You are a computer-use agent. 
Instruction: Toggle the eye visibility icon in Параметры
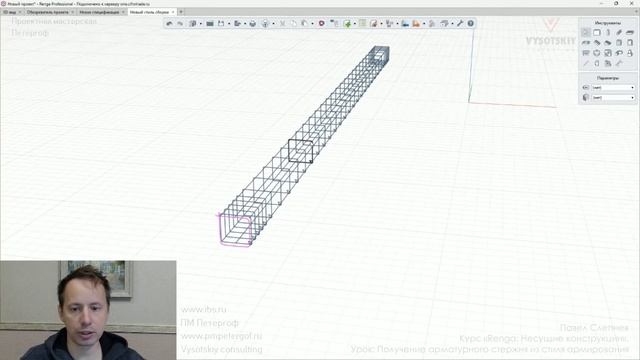click(586, 88)
